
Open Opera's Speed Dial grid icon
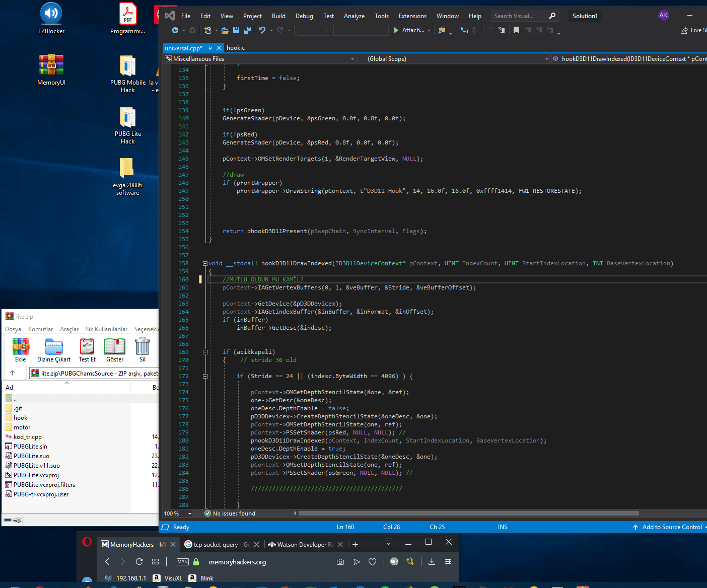[156, 562]
